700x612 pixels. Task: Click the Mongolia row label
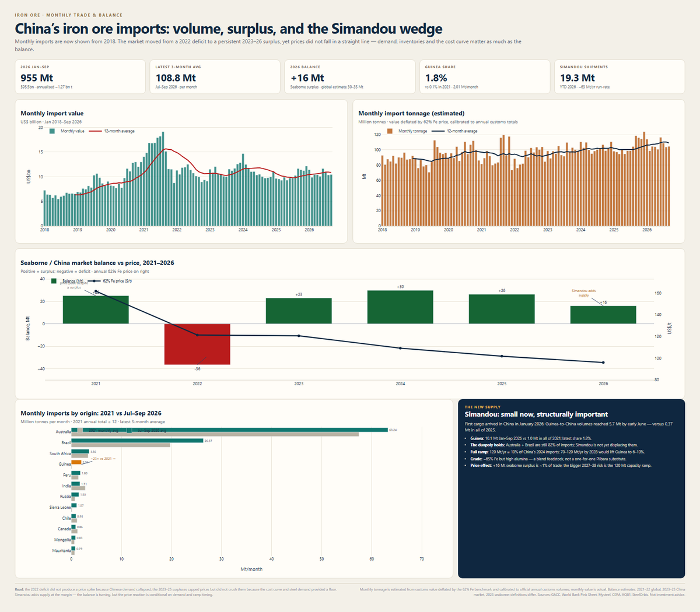click(x=62, y=540)
